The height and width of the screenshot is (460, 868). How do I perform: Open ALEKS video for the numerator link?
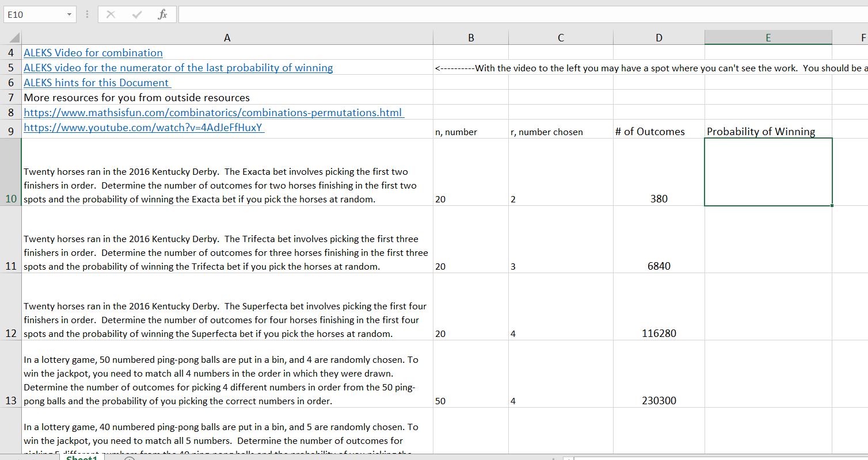click(178, 68)
